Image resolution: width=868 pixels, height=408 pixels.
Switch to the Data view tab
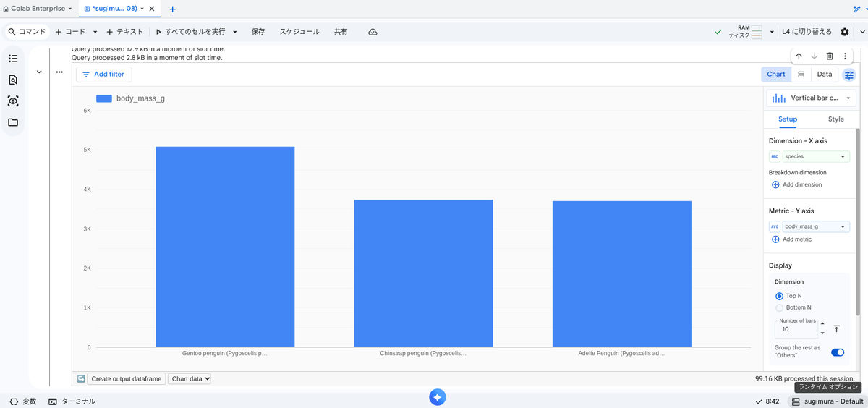pos(825,75)
